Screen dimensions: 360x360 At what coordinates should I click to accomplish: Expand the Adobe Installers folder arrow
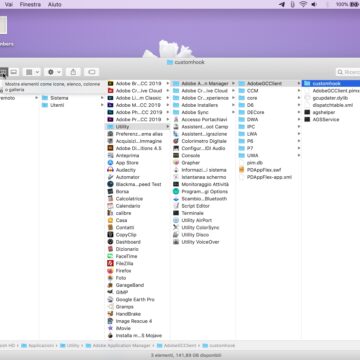(x=233, y=105)
